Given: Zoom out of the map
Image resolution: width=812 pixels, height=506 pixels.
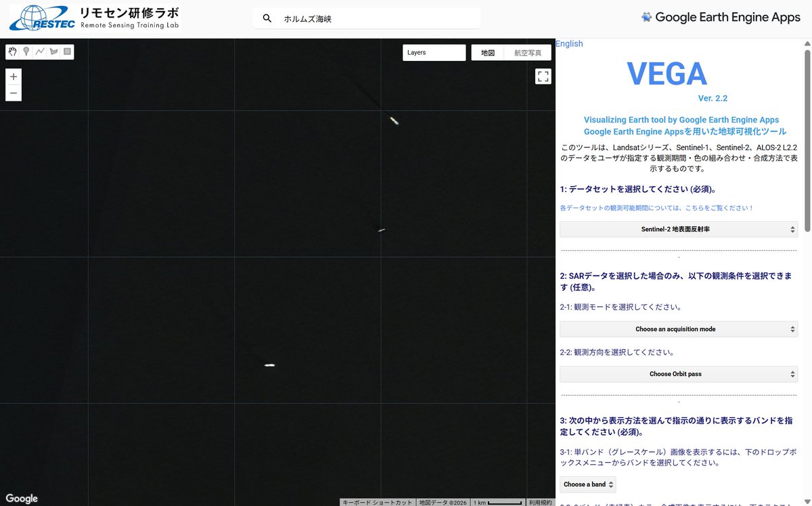Looking at the screenshot, I should (x=13, y=93).
